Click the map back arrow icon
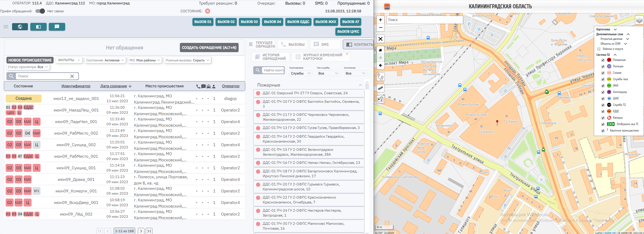Screen dimensions: 644x234 point(380,65)
